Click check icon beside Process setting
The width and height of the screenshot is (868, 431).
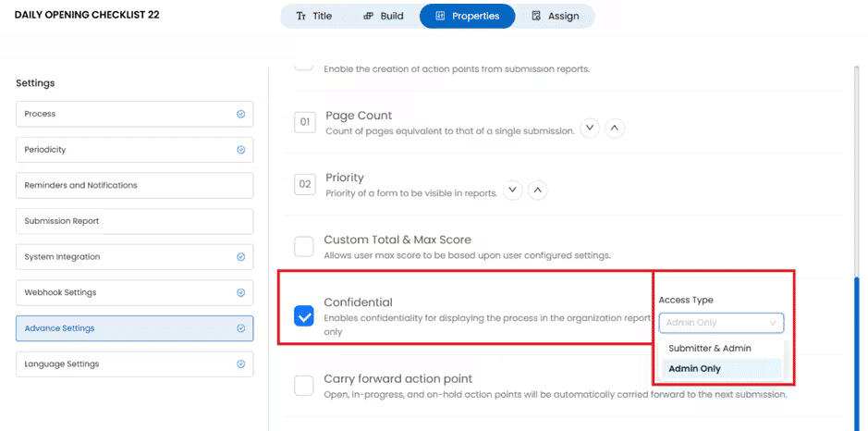coord(240,114)
